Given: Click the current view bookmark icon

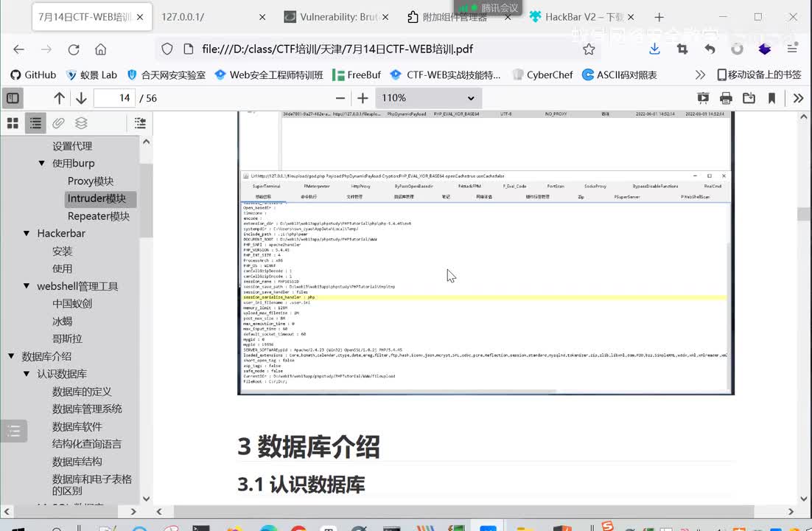Looking at the screenshot, I should [x=771, y=98].
